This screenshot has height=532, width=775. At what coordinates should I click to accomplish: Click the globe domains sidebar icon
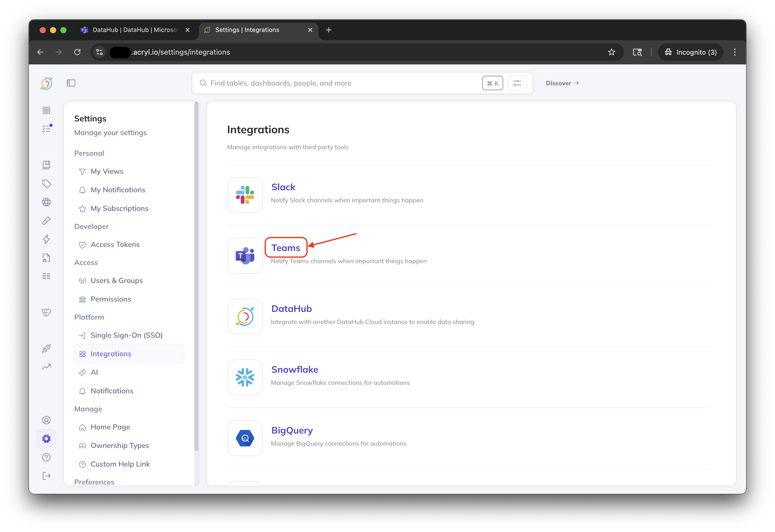(46, 202)
